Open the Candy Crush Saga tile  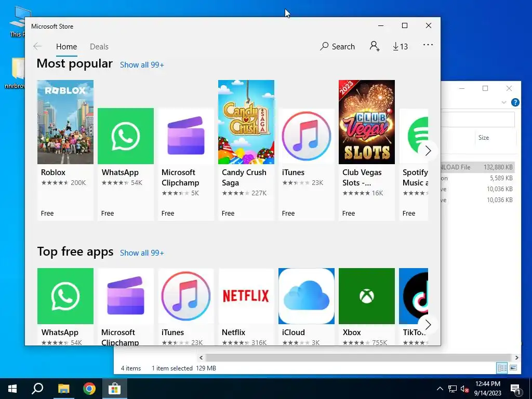[246, 150]
